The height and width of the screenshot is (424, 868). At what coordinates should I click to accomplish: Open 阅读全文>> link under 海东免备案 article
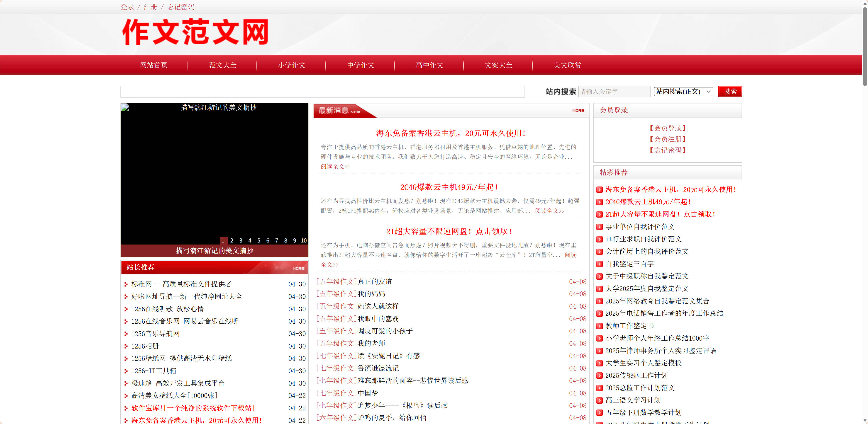pyautogui.click(x=335, y=167)
